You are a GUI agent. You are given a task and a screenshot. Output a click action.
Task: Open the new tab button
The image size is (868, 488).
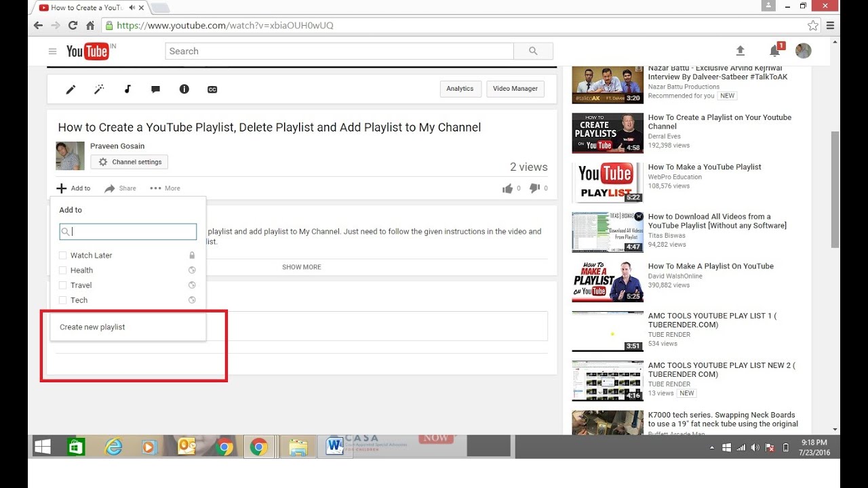pyautogui.click(x=160, y=8)
